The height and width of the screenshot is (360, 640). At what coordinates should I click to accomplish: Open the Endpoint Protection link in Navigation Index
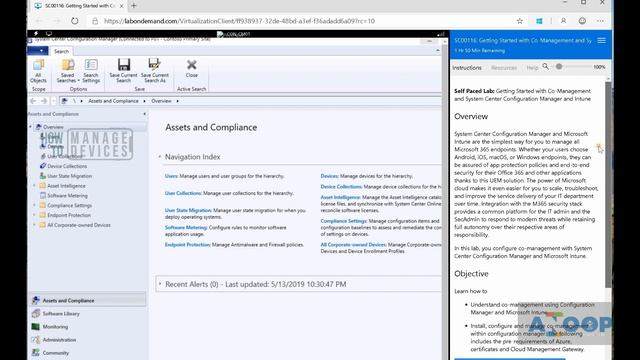click(x=188, y=244)
